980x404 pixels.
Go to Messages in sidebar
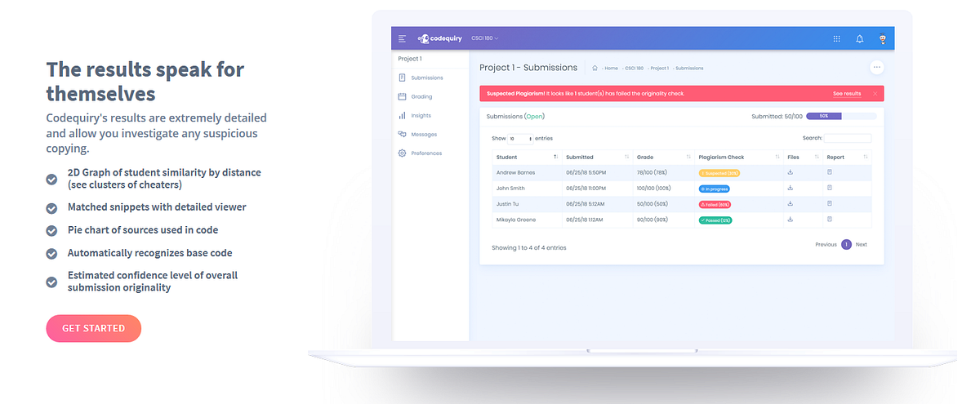click(424, 134)
